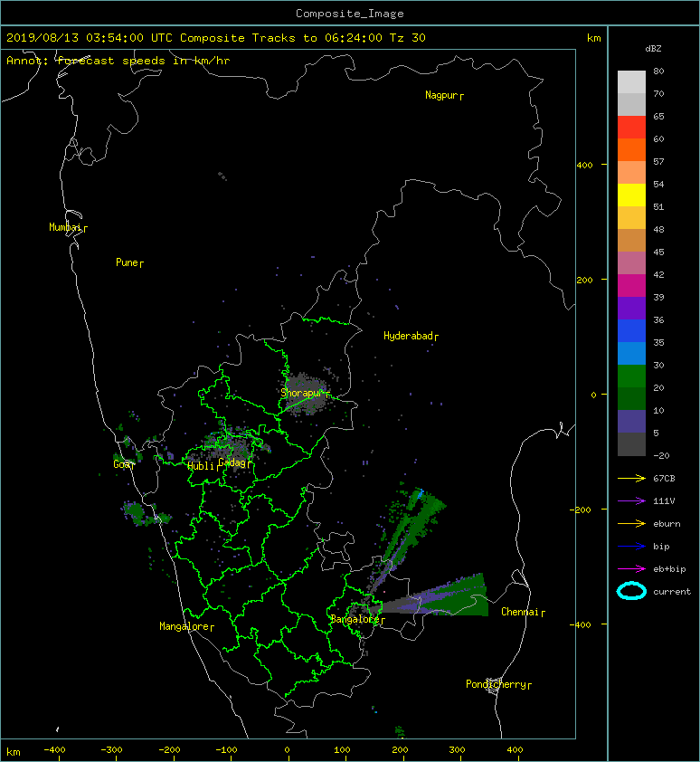The height and width of the screenshot is (762, 700).
Task: Click the -400 tick on bottom km axis
Action: click(54, 749)
